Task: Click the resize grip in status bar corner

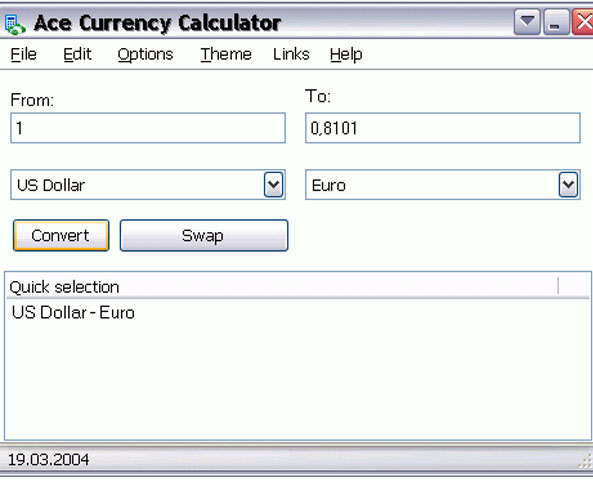Action: [585, 461]
